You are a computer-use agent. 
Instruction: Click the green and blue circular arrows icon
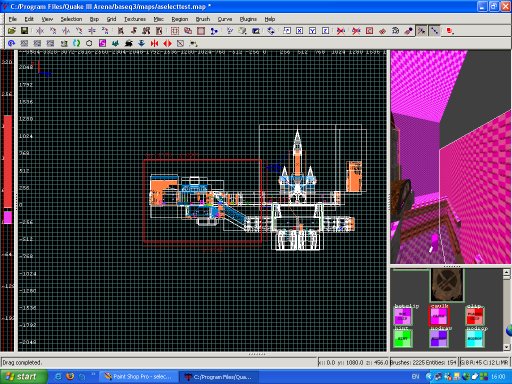[x=76, y=43]
